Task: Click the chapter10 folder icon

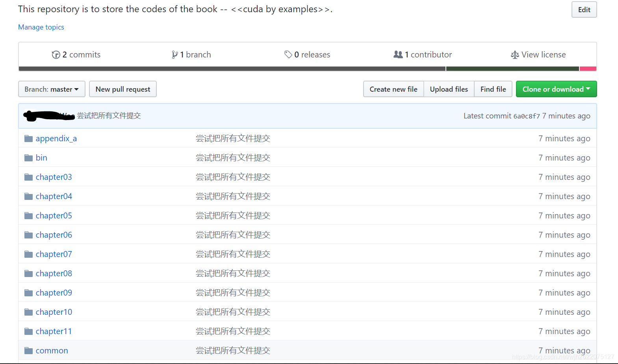Action: coord(28,312)
